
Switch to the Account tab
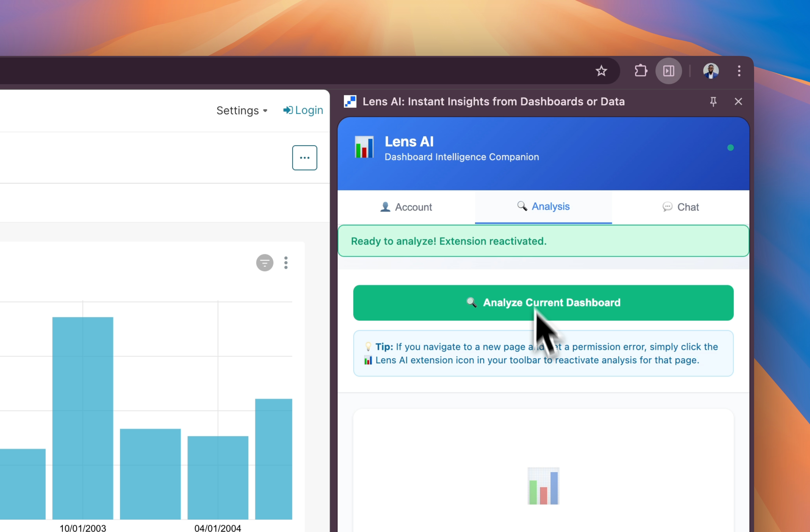tap(406, 207)
